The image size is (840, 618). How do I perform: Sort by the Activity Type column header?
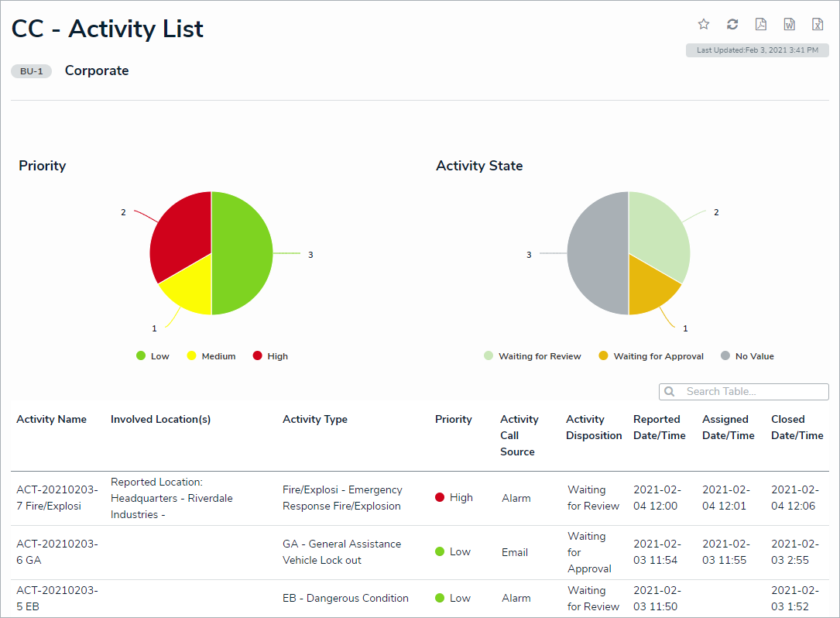pyautogui.click(x=314, y=419)
